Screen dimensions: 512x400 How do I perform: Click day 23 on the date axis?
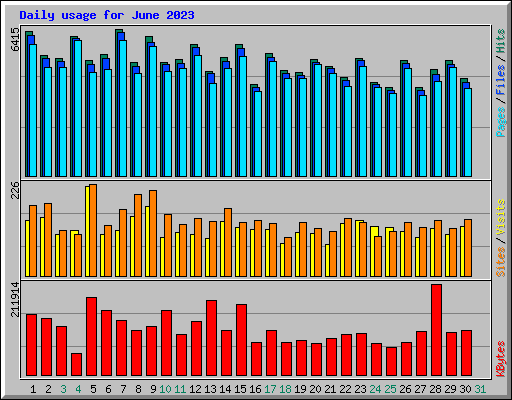(360, 389)
